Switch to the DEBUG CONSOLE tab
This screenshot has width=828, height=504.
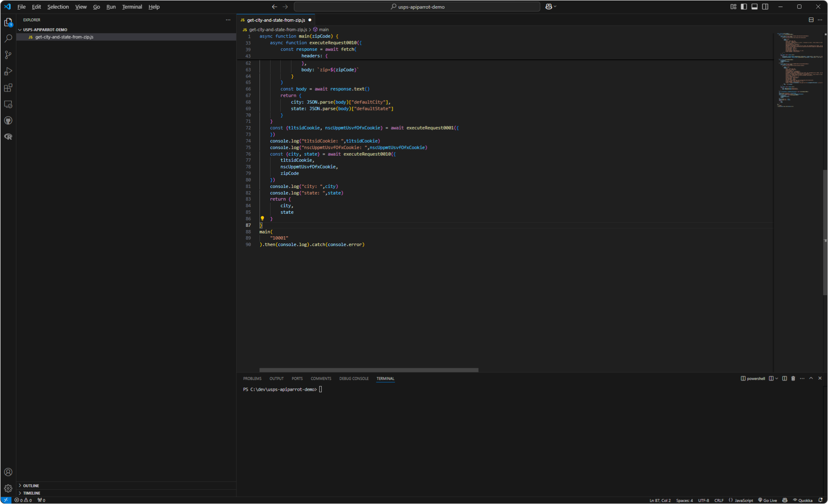tap(354, 379)
